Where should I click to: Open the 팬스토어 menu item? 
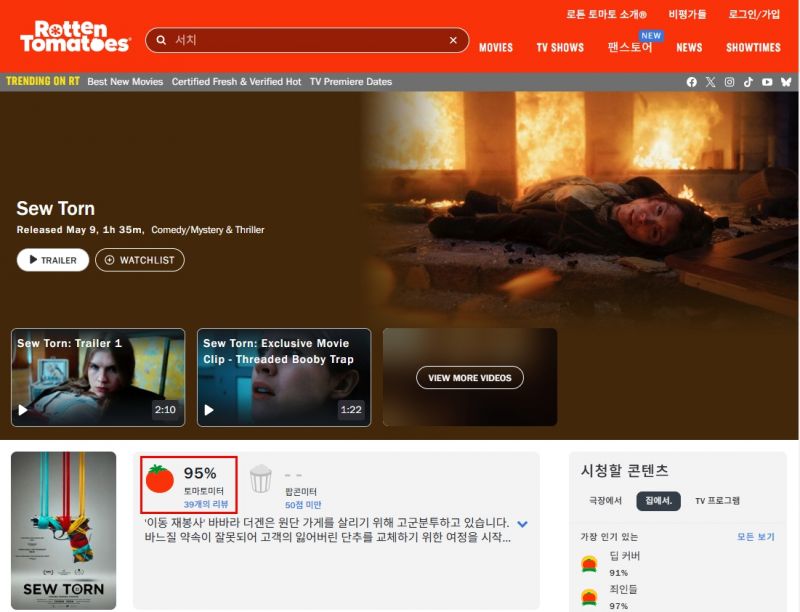pos(630,47)
